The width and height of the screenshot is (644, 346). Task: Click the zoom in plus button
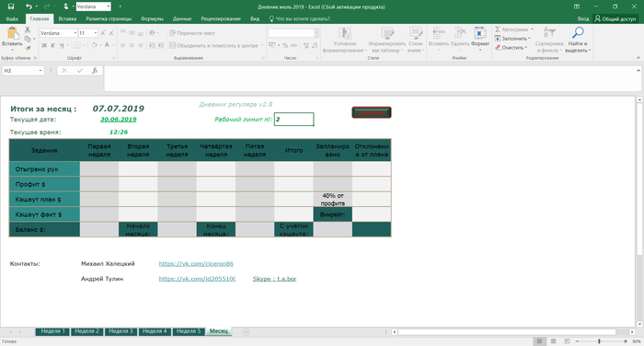pyautogui.click(x=626, y=341)
